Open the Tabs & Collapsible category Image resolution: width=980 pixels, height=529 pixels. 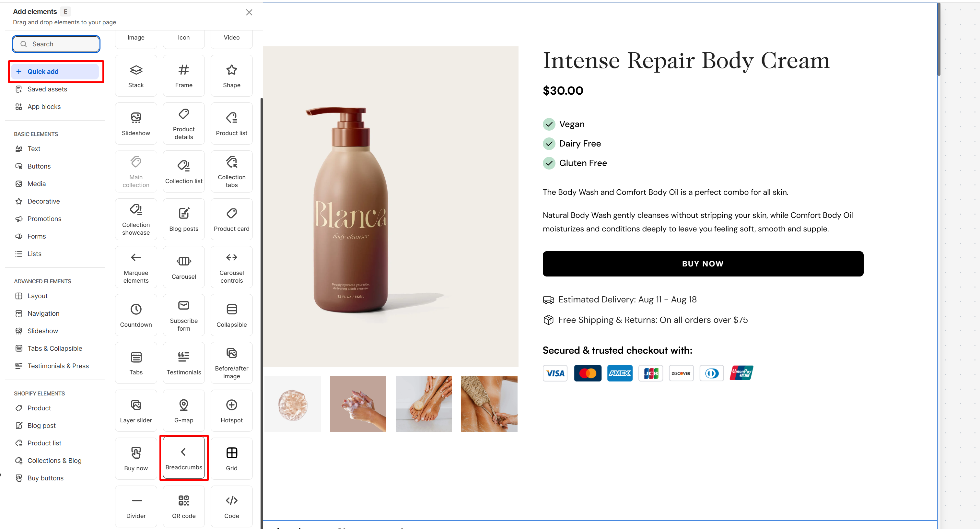tap(55, 348)
